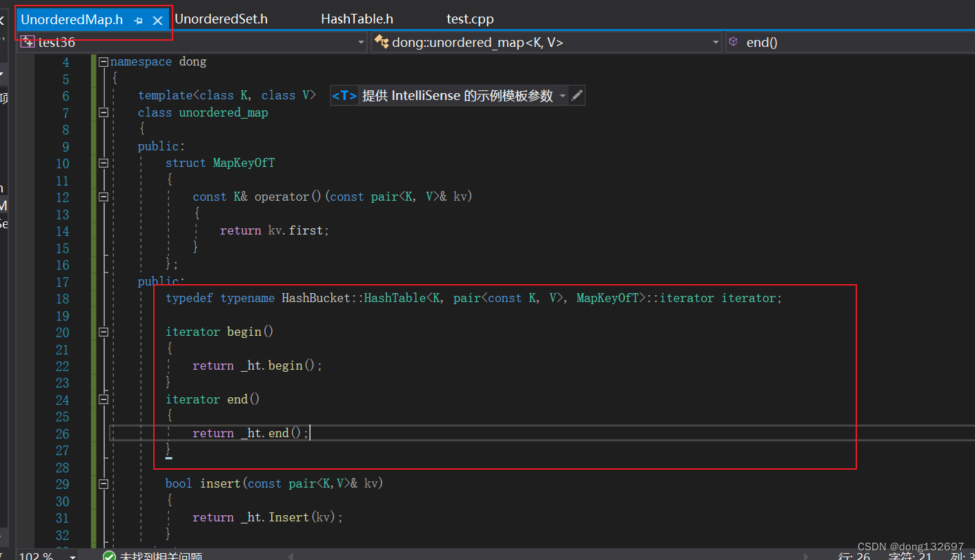Click 'return _ht.Insert(kv);' statement
Screen dimensions: 975x560
[x=268, y=517]
